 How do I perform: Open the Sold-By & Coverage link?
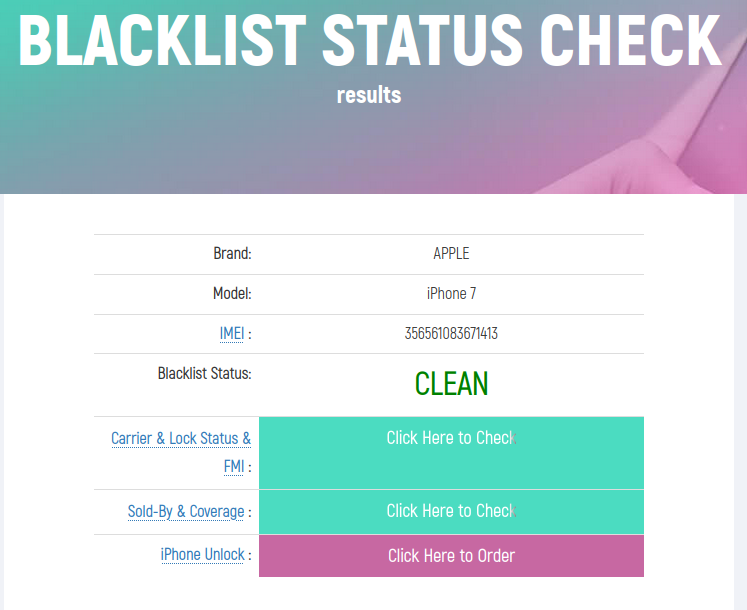pos(185,512)
